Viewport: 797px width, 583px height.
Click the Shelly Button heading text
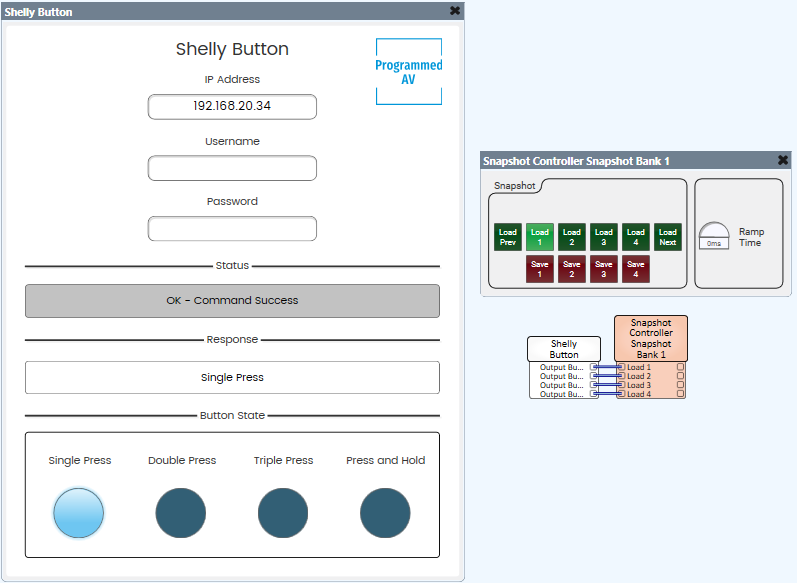pyautogui.click(x=232, y=49)
